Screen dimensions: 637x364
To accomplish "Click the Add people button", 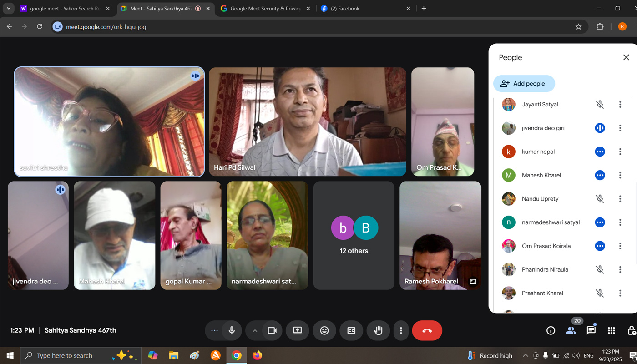I will click(x=524, y=84).
